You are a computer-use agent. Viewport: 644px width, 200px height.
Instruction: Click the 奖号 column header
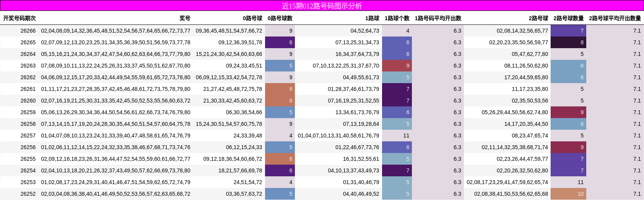[185, 18]
